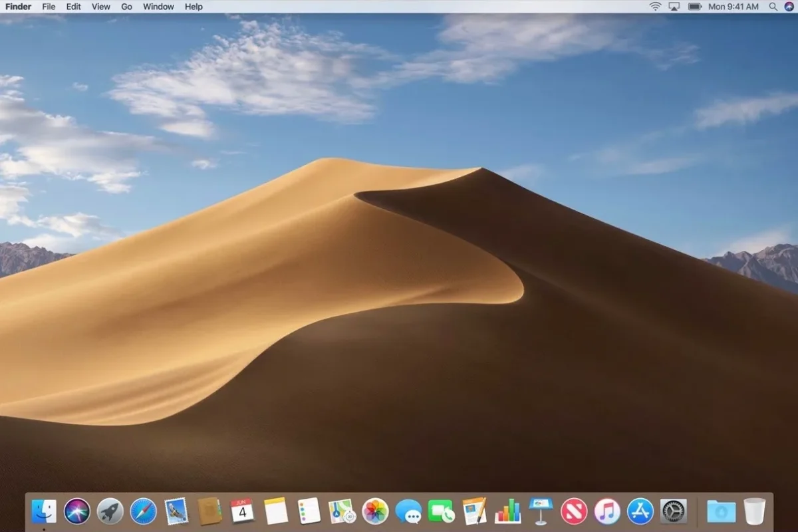Viewport: 798px width, 532px height.
Task: Open Pages document app in Dock
Action: [x=474, y=511]
